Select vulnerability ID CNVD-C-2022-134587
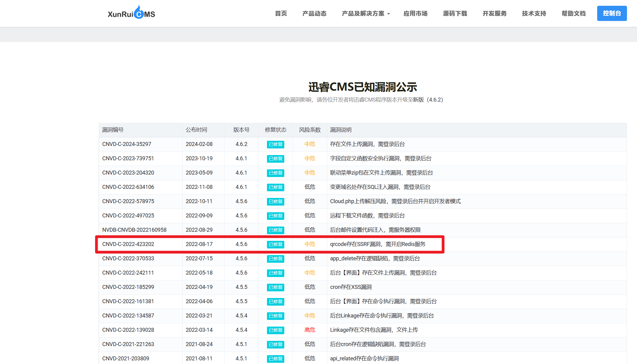The width and height of the screenshot is (637, 364). (128, 316)
